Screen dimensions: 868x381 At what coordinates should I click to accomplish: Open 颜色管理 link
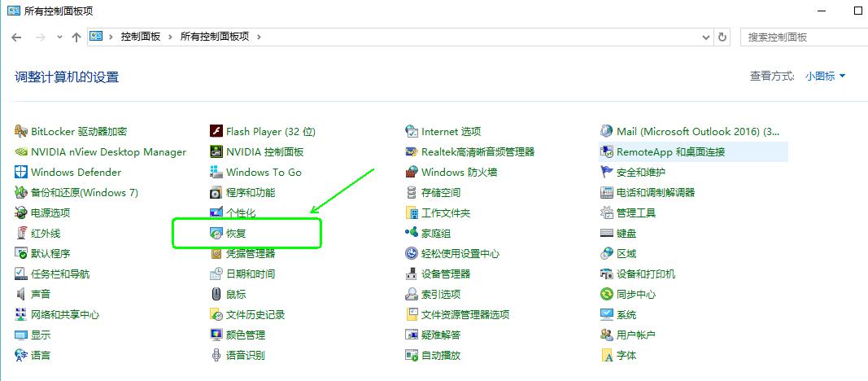(246, 335)
